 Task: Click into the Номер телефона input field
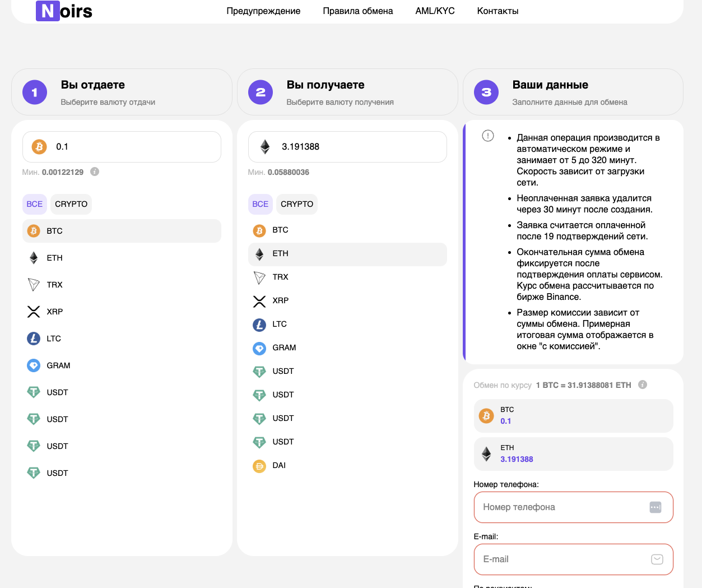(x=573, y=507)
